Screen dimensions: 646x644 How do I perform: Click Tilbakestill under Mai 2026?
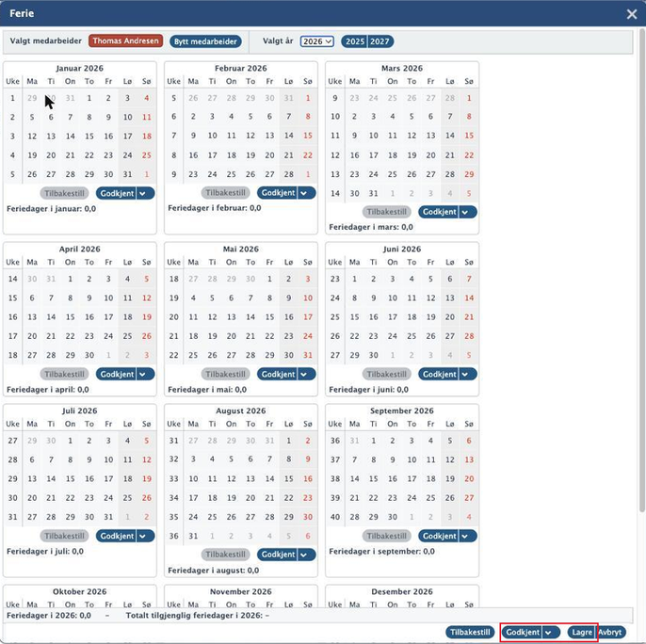click(225, 374)
